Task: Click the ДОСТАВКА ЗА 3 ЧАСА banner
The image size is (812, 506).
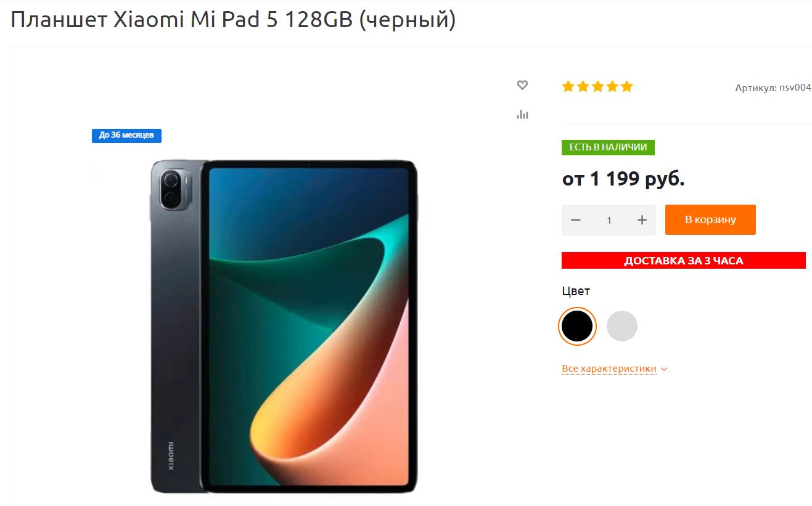Action: (684, 261)
